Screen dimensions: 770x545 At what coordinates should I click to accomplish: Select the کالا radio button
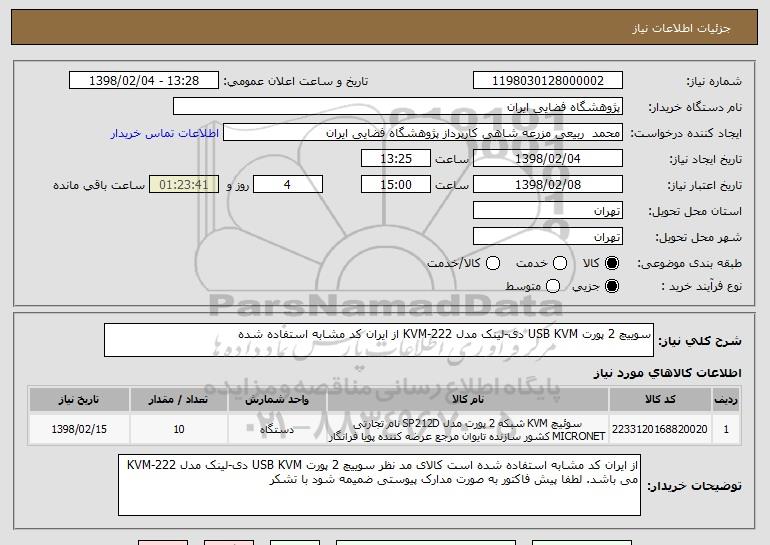coord(612,264)
